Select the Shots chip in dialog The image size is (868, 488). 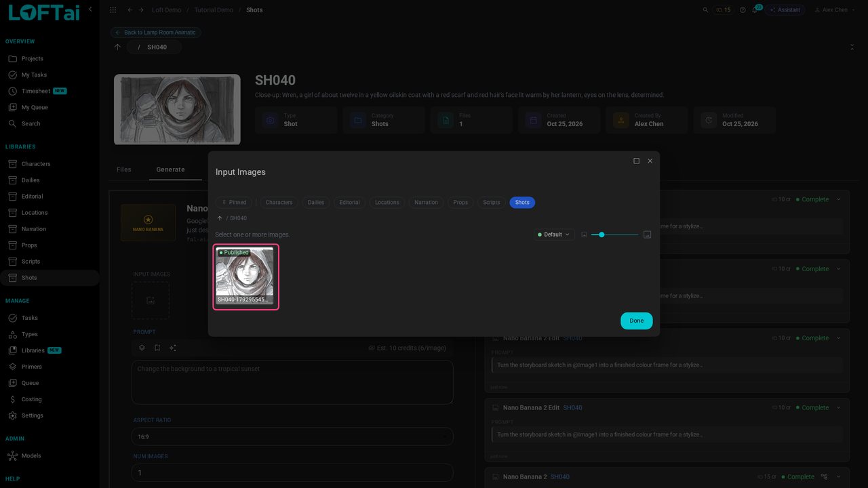pos(522,202)
